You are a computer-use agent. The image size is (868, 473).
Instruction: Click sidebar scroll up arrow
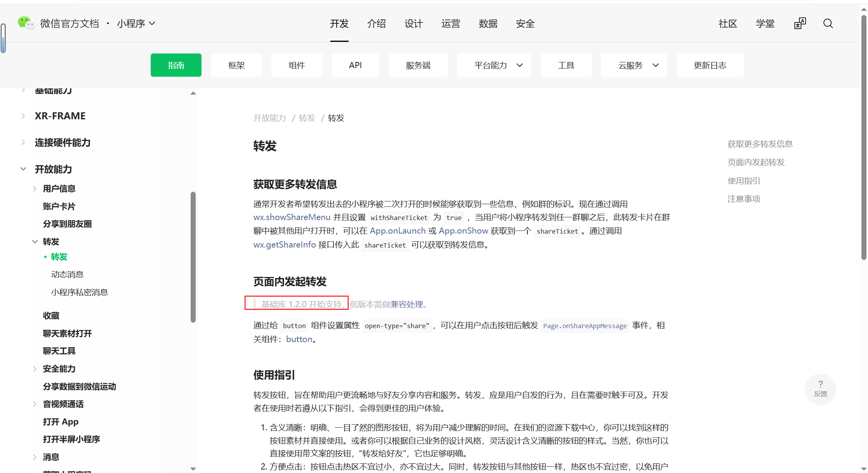pyautogui.click(x=193, y=93)
